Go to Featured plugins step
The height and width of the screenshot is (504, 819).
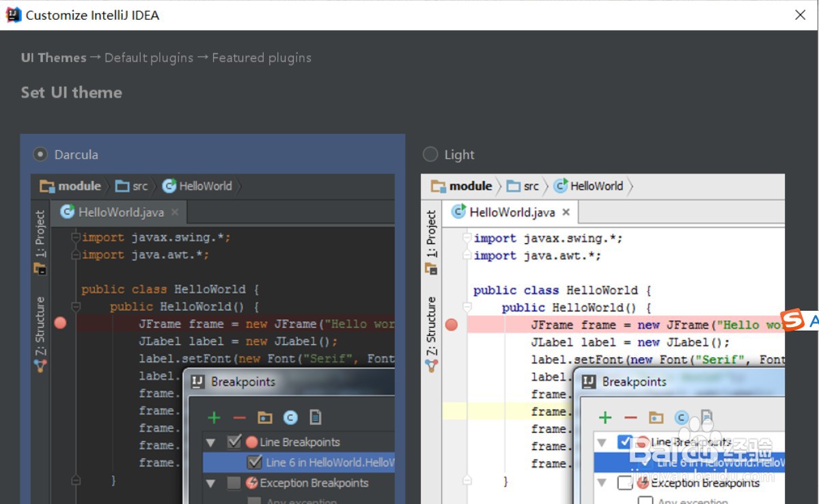click(x=262, y=57)
